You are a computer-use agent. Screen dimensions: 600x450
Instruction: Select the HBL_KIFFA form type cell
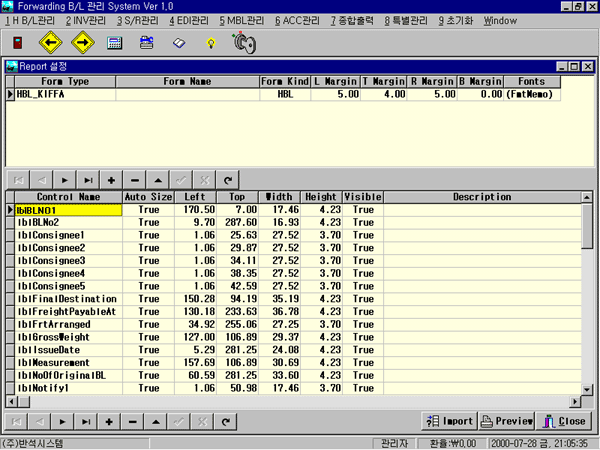coord(65,94)
